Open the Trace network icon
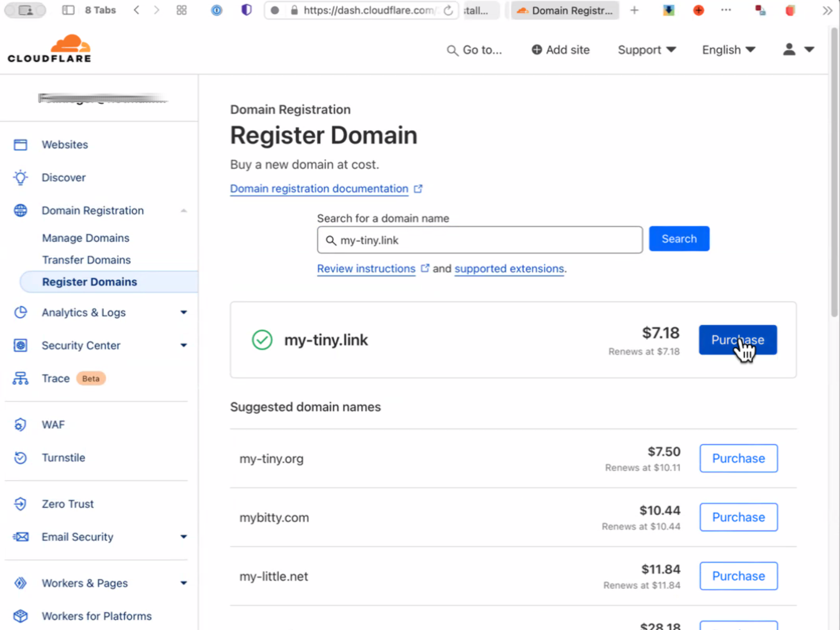 coord(20,378)
